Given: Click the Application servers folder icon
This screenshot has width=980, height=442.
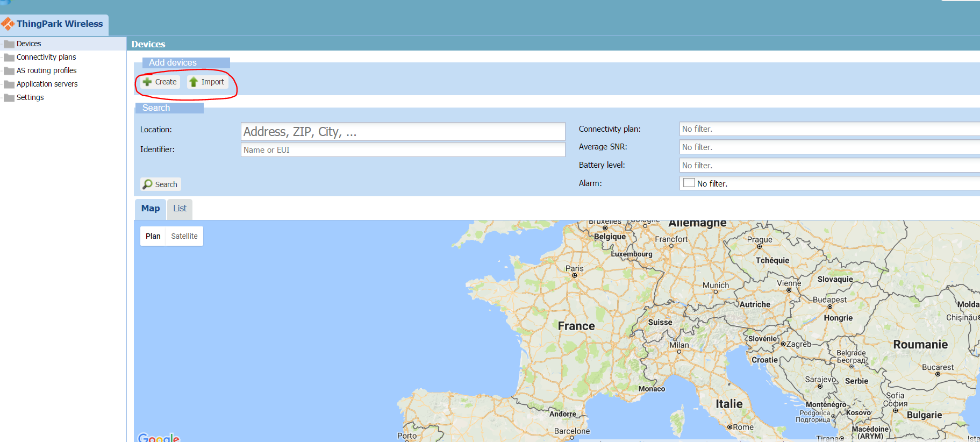Looking at the screenshot, I should click(x=9, y=84).
